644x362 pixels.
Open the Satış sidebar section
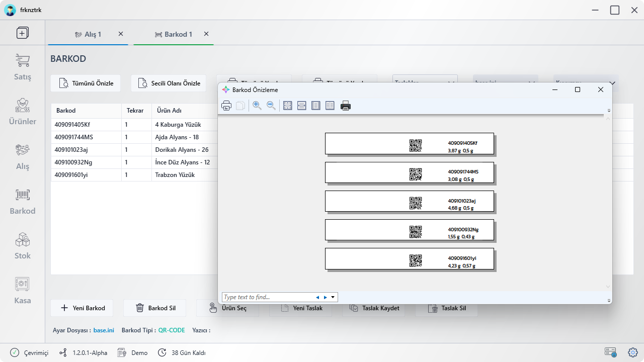click(x=23, y=67)
